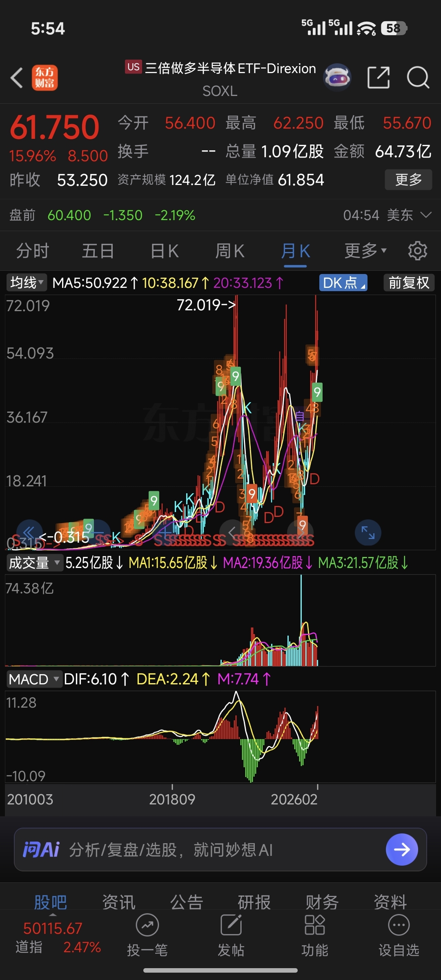Open the 资料 tab
The width and height of the screenshot is (441, 980).
[x=390, y=902]
